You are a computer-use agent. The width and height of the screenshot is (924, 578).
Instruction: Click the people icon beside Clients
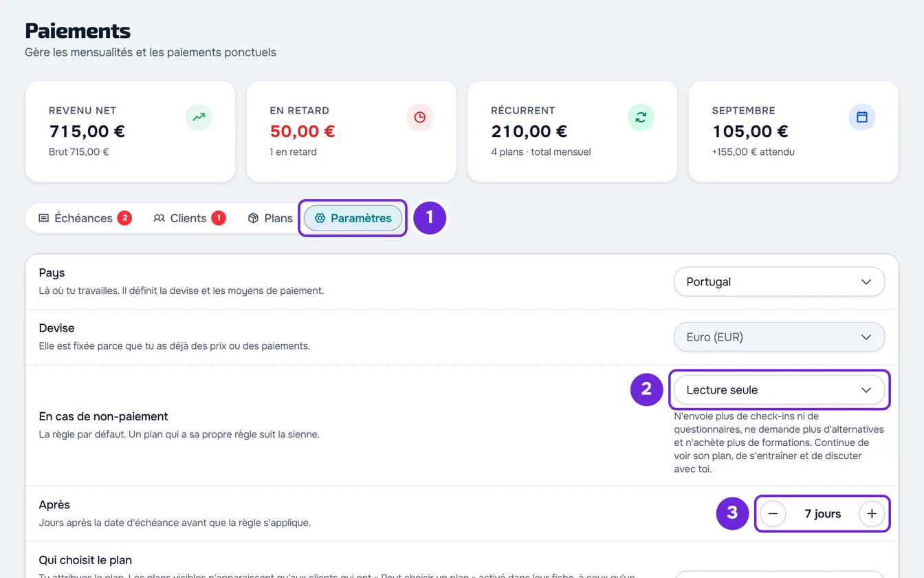click(x=159, y=218)
